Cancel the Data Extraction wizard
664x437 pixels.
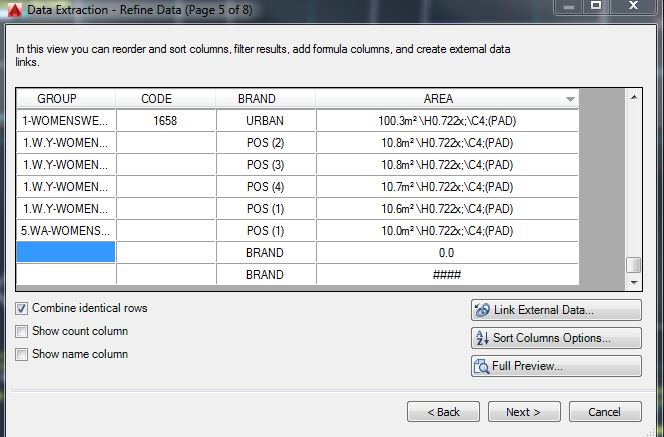[x=605, y=412]
